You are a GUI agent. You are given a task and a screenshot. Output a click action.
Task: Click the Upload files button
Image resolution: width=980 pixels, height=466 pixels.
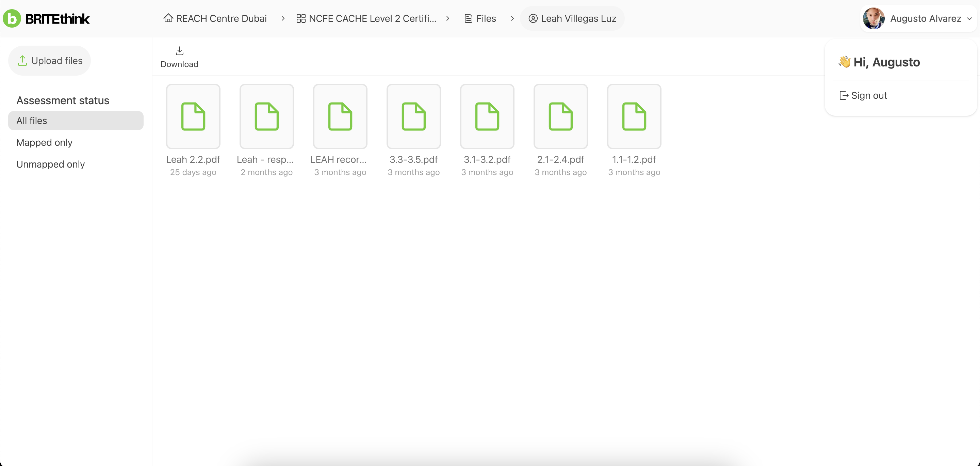[49, 61]
